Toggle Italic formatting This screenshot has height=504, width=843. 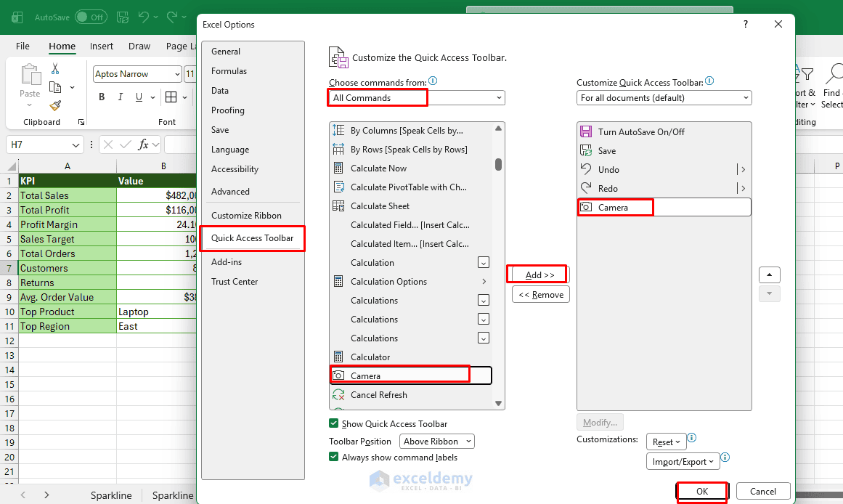coord(121,97)
